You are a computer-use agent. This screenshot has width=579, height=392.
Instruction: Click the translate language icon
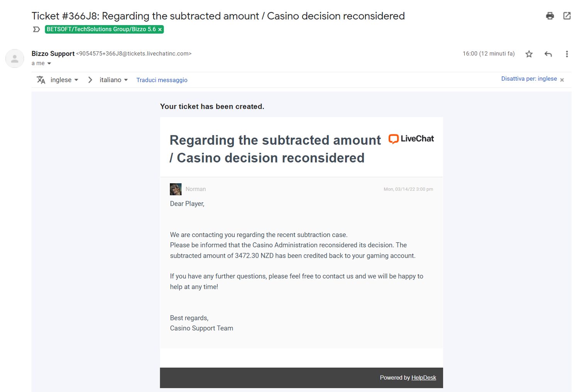[41, 80]
